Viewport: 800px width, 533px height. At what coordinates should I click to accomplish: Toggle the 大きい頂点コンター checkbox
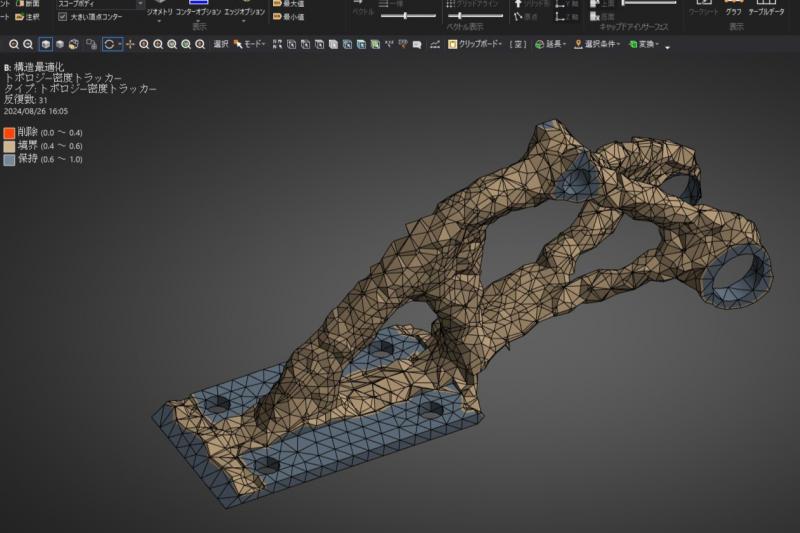63,17
